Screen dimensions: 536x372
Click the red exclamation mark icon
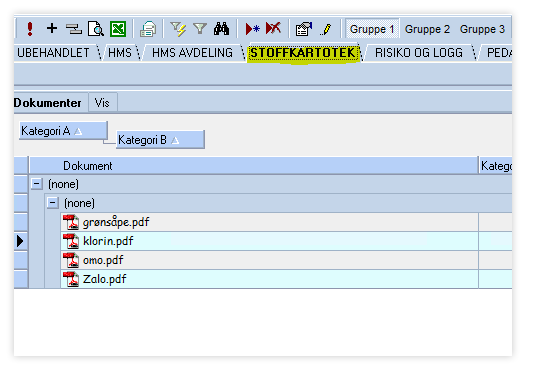coord(30,29)
